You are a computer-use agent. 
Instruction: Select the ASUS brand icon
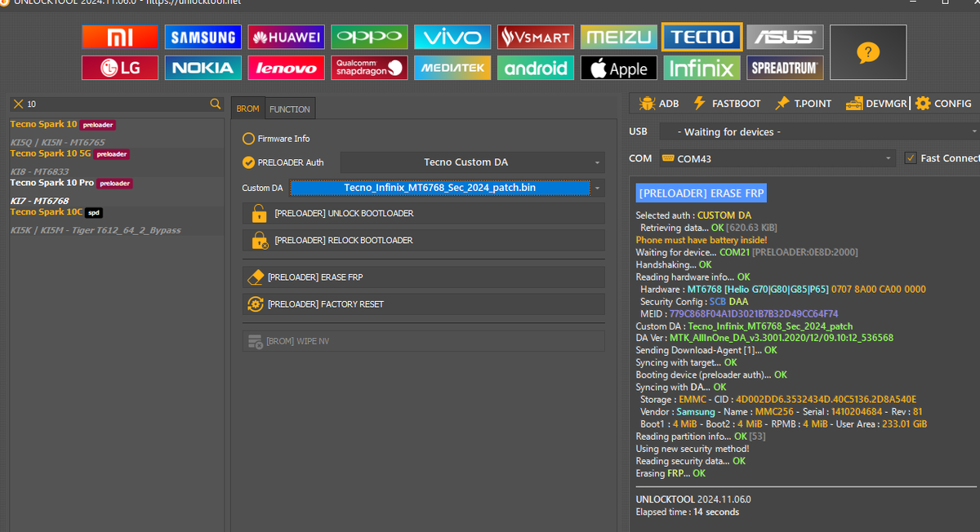pos(785,37)
